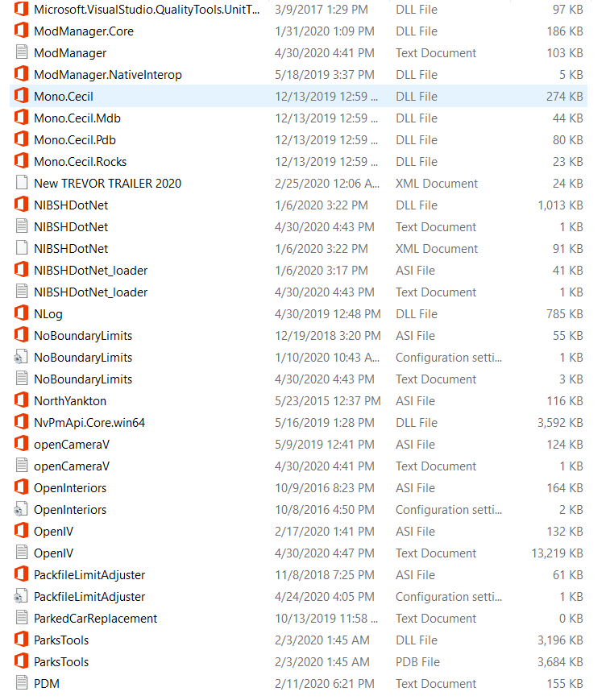Click the ParksTools PDB file icon
The image size is (610, 700).
(x=21, y=661)
